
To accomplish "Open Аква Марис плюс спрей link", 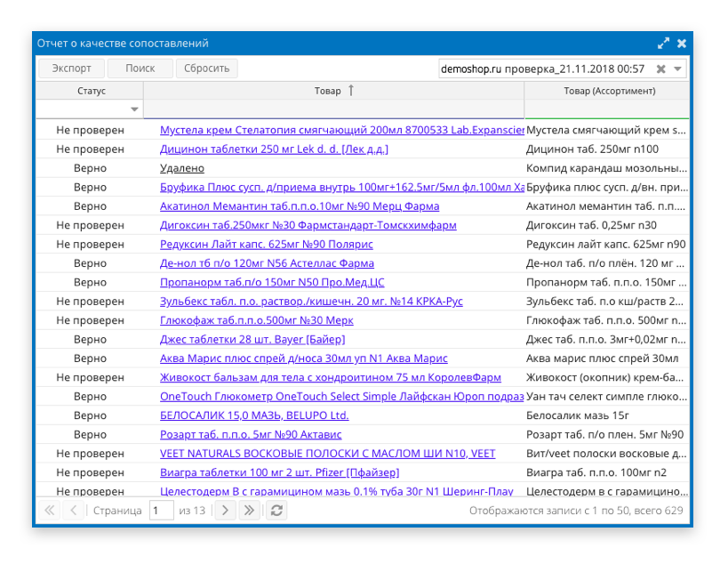I will tap(304, 359).
